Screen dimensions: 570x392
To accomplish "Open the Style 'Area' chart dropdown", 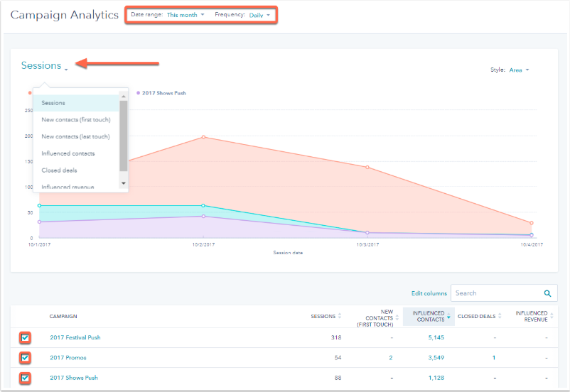I will point(519,70).
